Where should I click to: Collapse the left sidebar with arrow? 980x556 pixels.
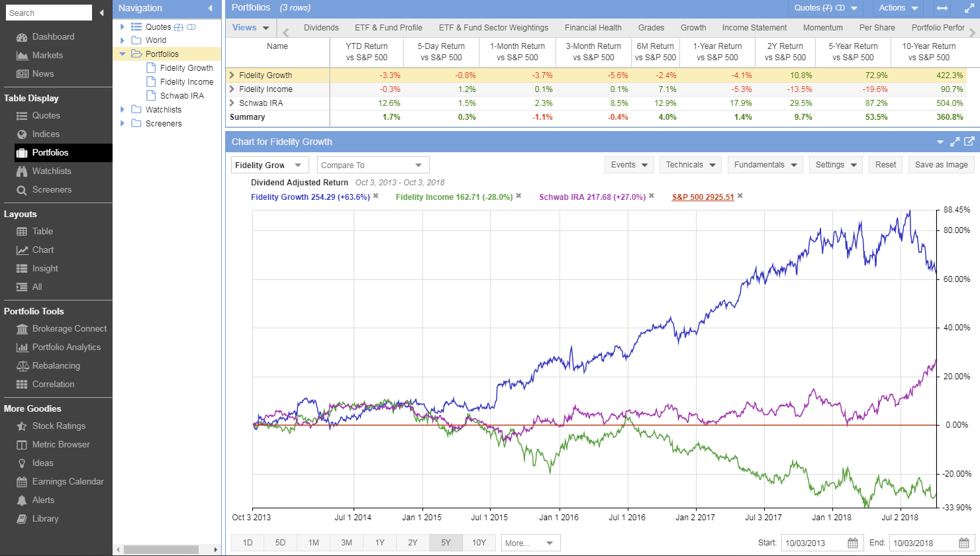tap(102, 13)
